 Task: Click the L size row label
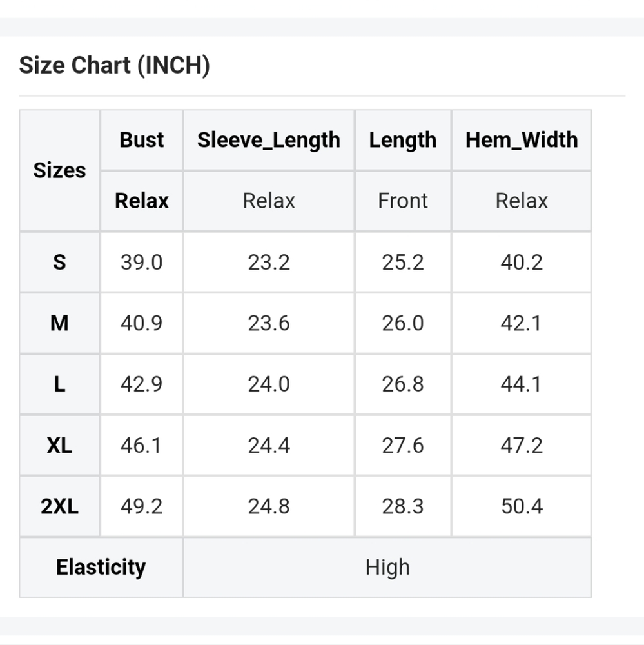(59, 384)
